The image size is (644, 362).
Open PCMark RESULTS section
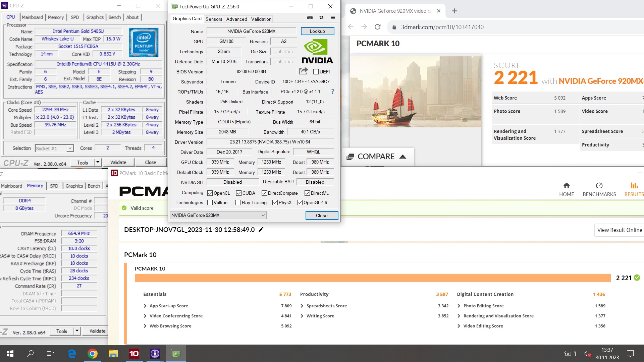pos(634,189)
